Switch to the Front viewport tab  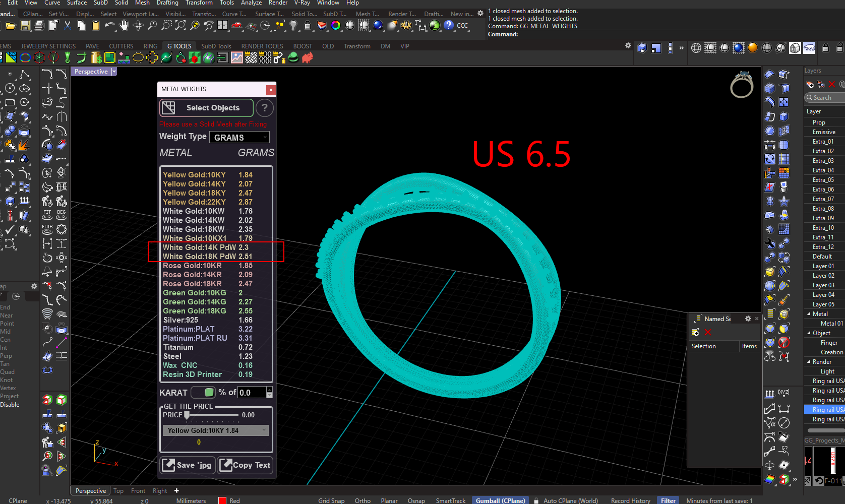[x=138, y=491]
